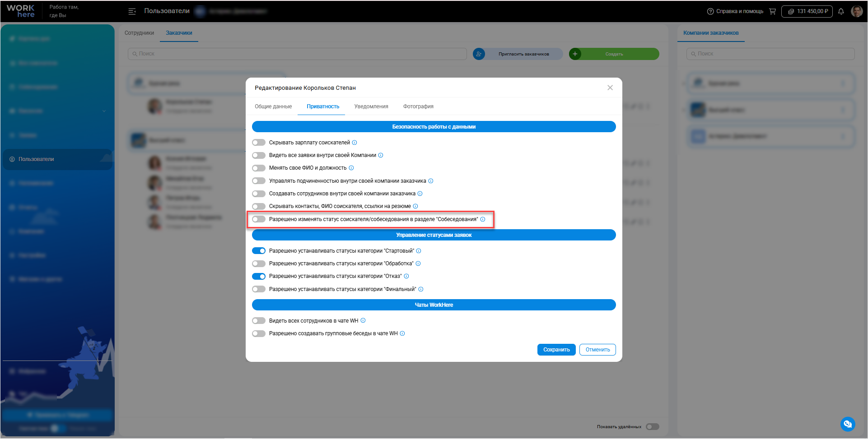Collapse 'Управление статусами заявок' section header
The image size is (868, 439).
click(434, 235)
